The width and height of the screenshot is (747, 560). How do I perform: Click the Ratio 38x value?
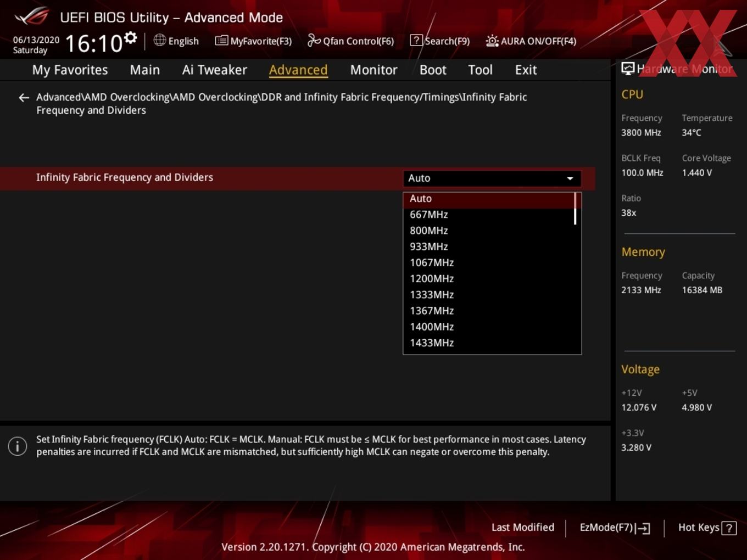point(629,212)
